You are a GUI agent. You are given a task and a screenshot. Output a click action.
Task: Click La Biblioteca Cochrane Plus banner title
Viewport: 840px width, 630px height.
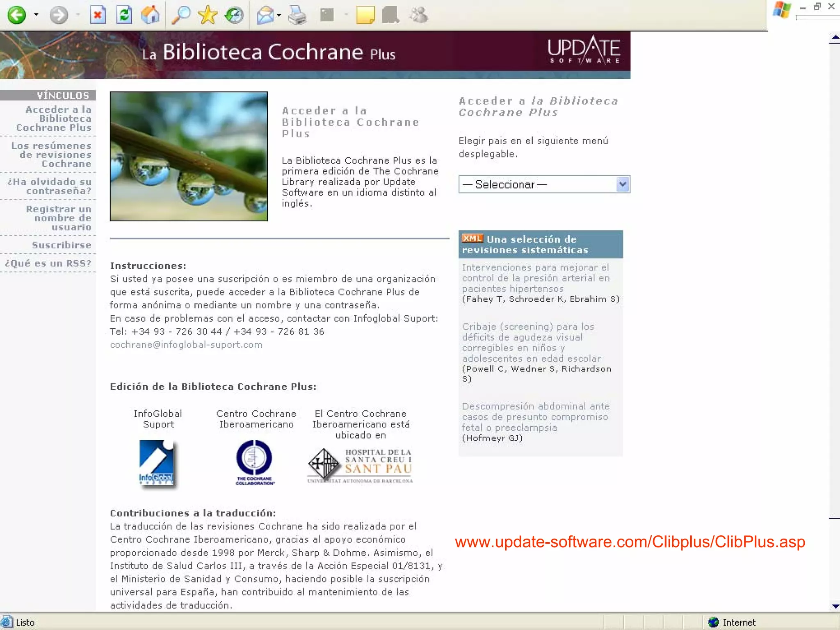click(269, 52)
